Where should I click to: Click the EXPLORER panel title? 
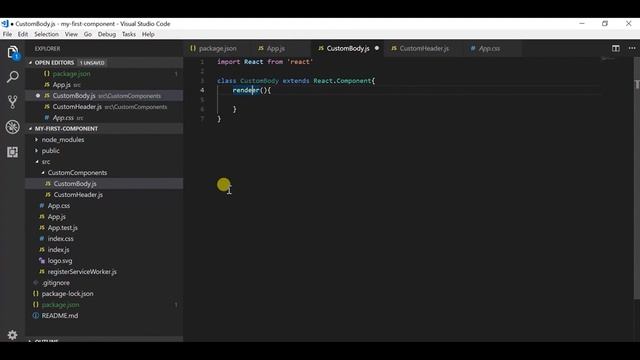(47, 49)
